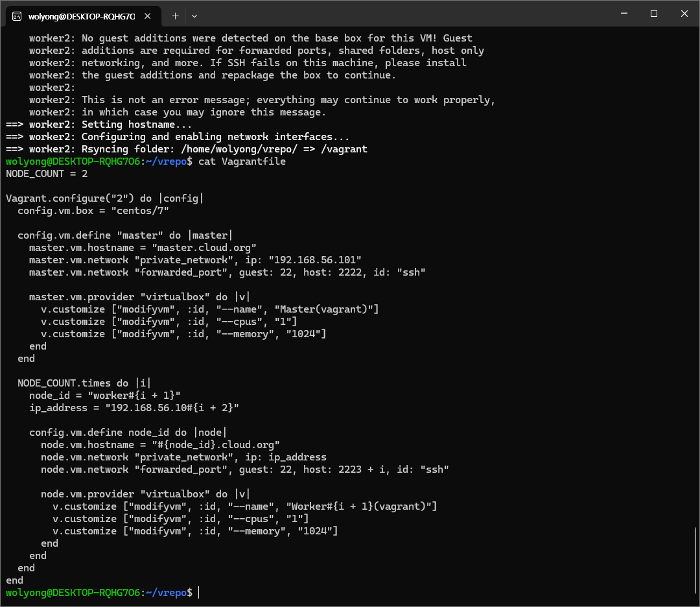Click the 'NODE_COUNT.times do |i|' line
This screenshot has height=607, width=700.
(x=84, y=383)
